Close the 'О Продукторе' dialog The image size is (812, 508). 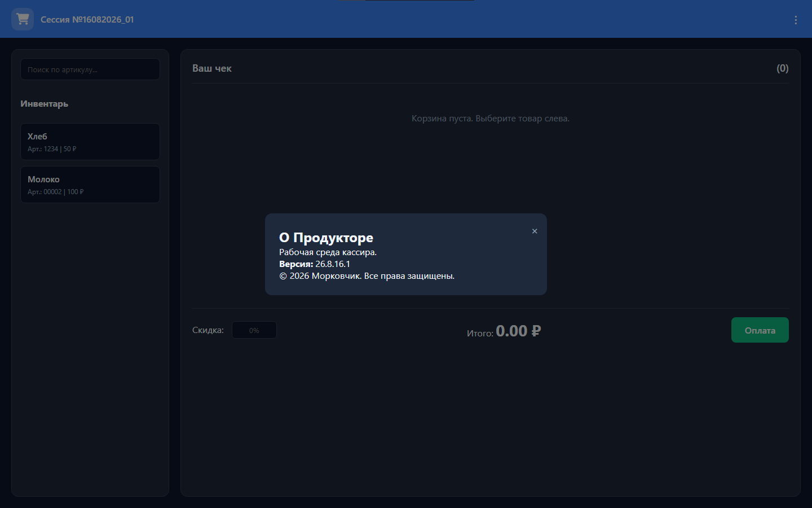(535, 231)
